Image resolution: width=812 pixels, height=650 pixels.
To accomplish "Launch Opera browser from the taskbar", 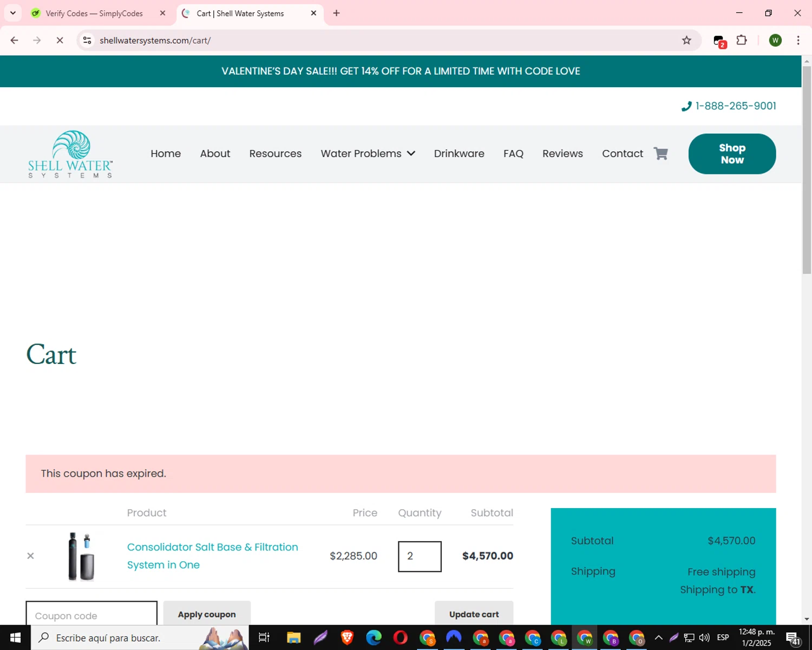I will (x=400, y=638).
